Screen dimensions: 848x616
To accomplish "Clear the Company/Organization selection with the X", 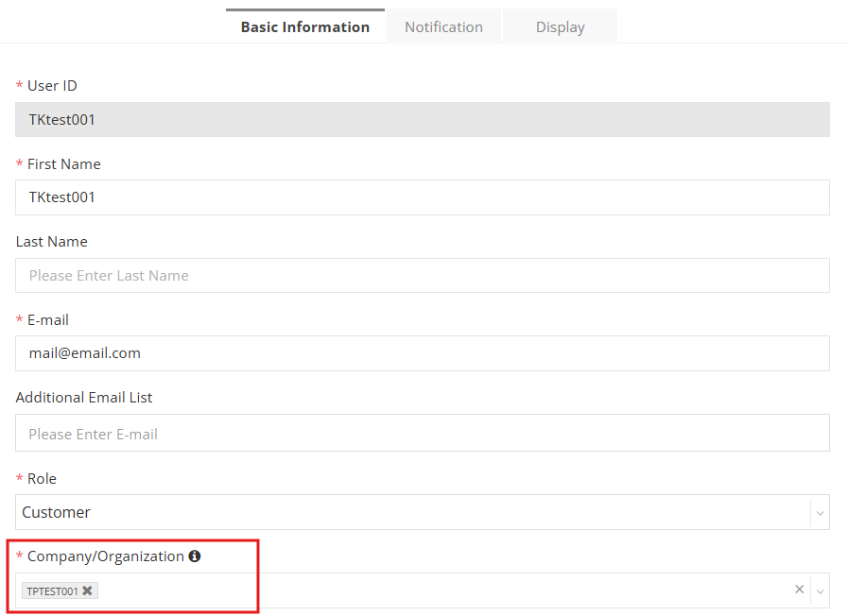I will tap(799, 589).
